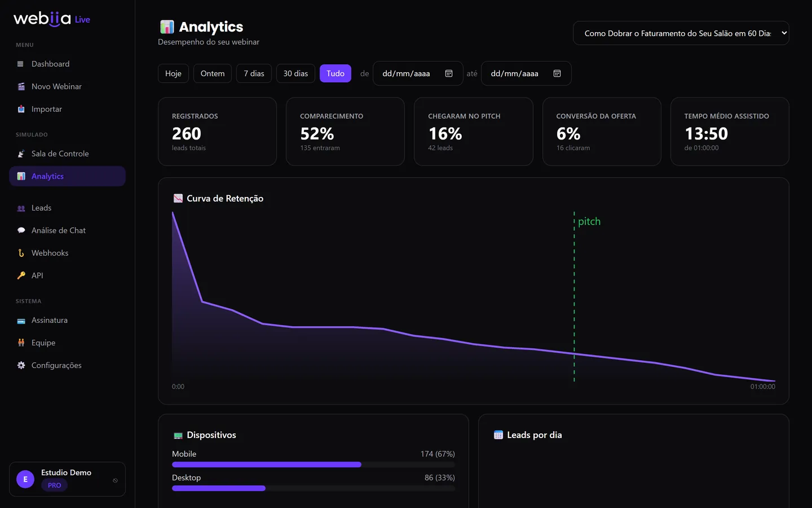Image resolution: width=812 pixels, height=508 pixels.
Task: Click the Webhooks hook icon
Action: pyautogui.click(x=21, y=253)
